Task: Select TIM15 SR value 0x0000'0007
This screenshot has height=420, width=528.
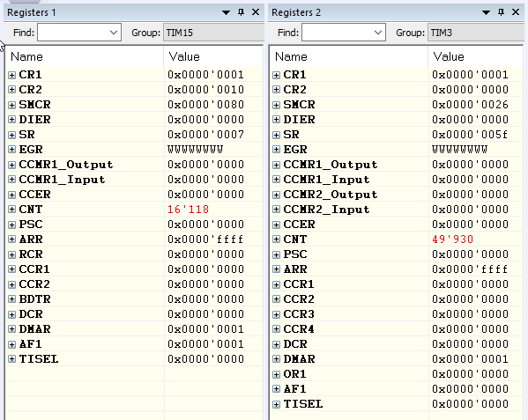Action: 205,135
